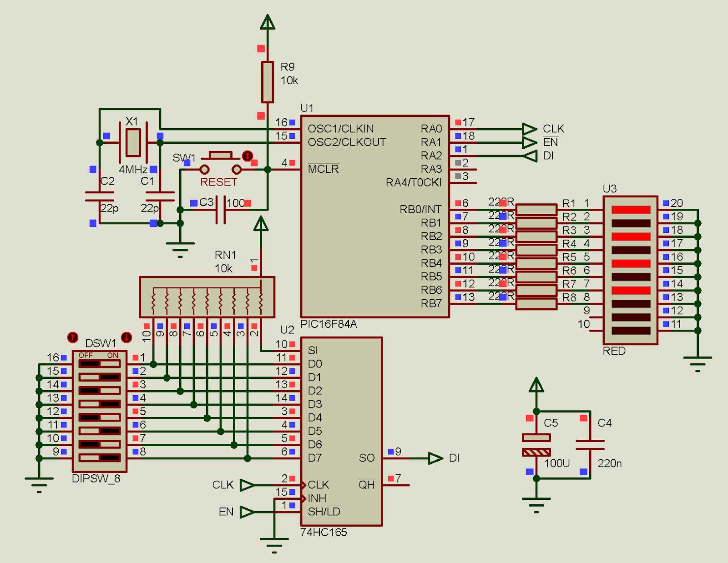Click the EN output terminal at RA1
The height and width of the screenshot is (563, 728).
530,142
